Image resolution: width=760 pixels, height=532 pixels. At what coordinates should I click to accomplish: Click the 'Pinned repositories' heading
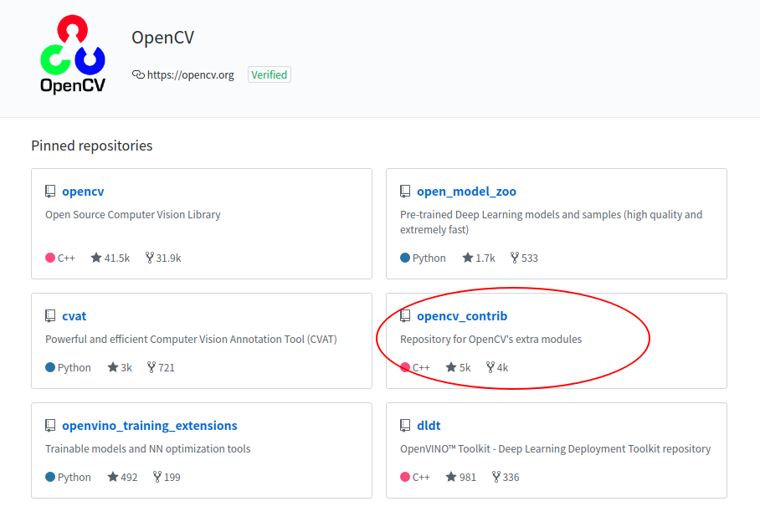[x=91, y=146]
